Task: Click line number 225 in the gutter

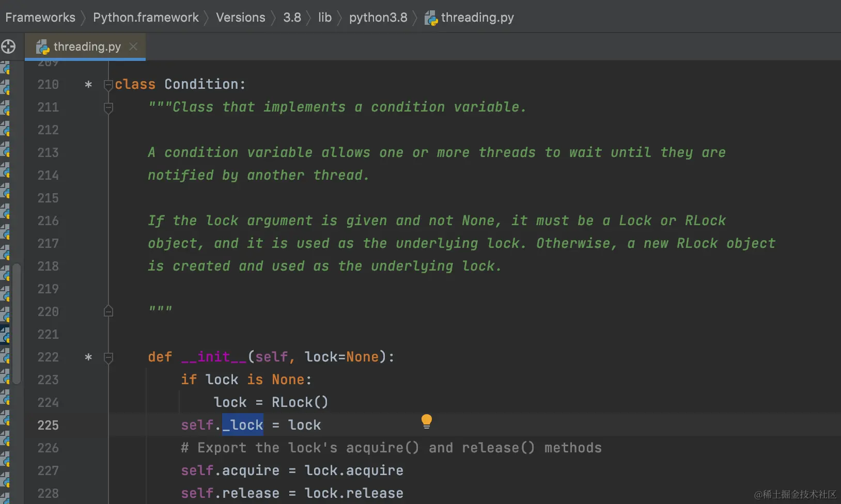Action: click(48, 425)
